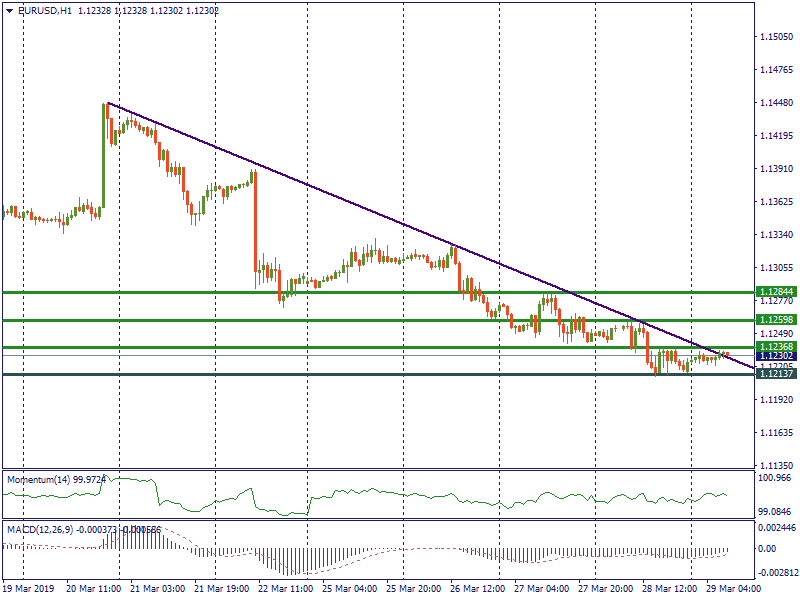Select the 1.12844 green price tag
This screenshot has width=800, height=600.
pyautogui.click(x=776, y=292)
